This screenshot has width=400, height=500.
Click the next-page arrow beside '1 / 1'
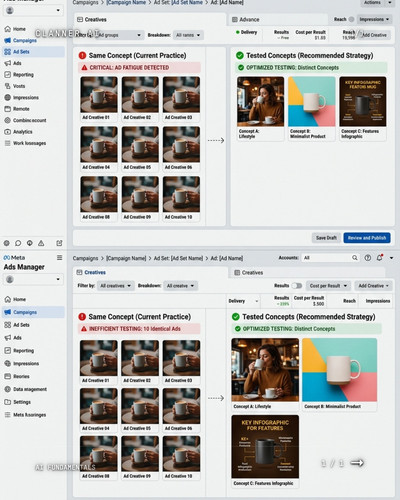[357, 463]
